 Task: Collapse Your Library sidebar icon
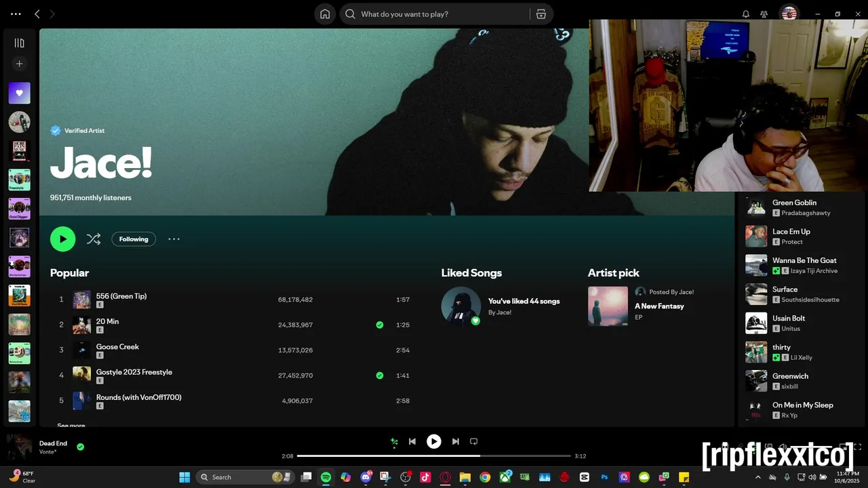point(19,43)
